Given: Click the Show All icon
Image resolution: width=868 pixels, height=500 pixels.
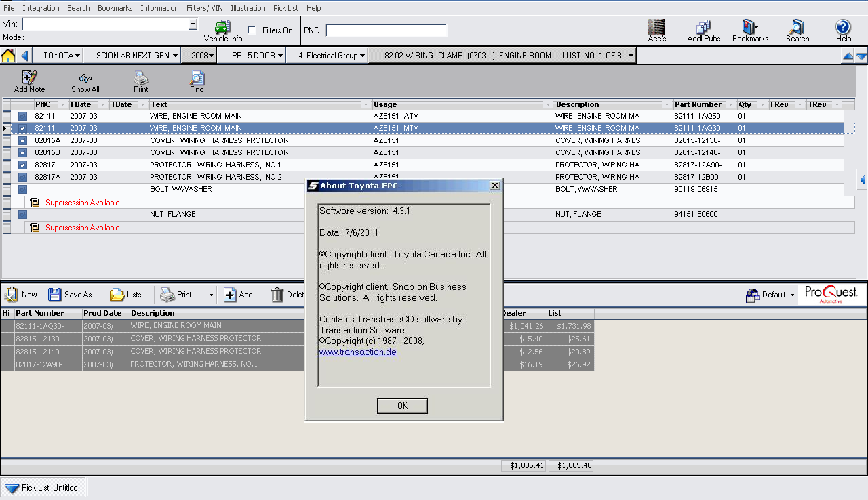Looking at the screenshot, I should 85,82.
